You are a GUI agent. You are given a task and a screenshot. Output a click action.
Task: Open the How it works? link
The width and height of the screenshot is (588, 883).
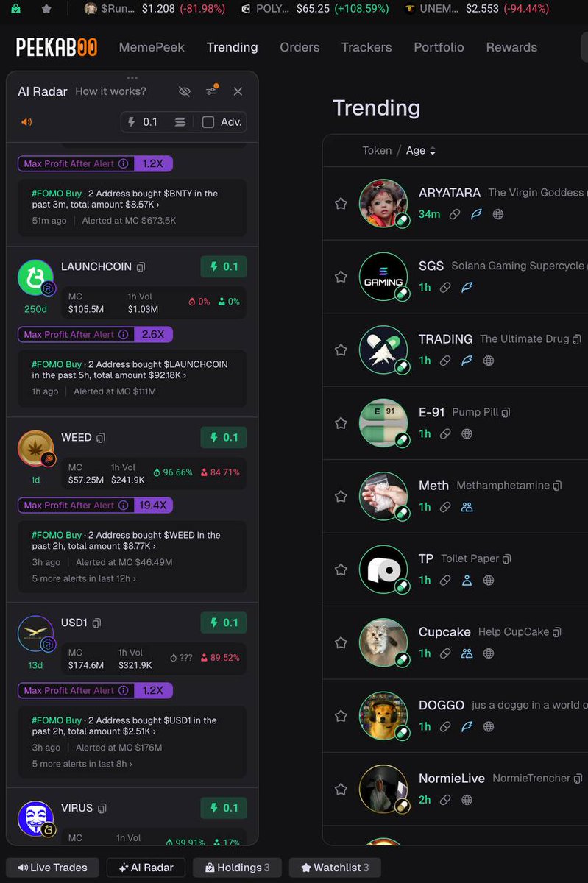tap(110, 91)
